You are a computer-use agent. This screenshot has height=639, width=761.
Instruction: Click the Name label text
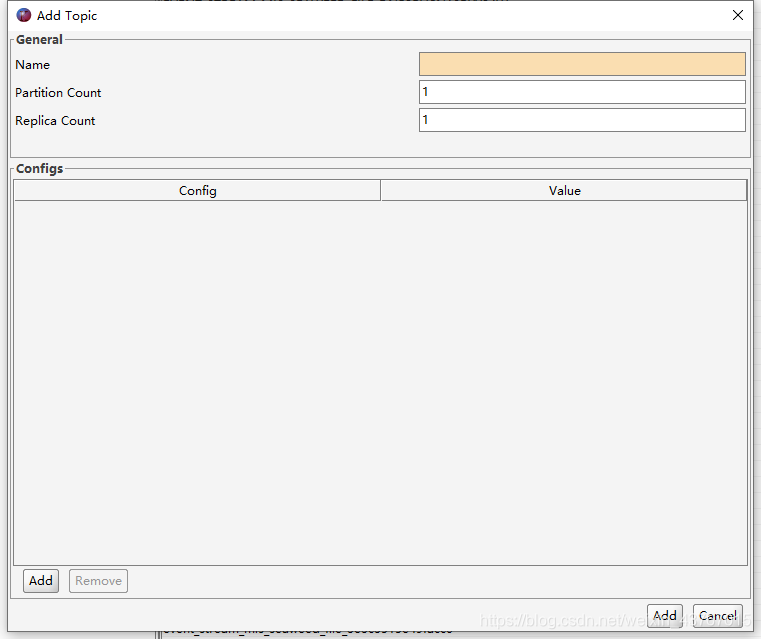(x=33, y=65)
